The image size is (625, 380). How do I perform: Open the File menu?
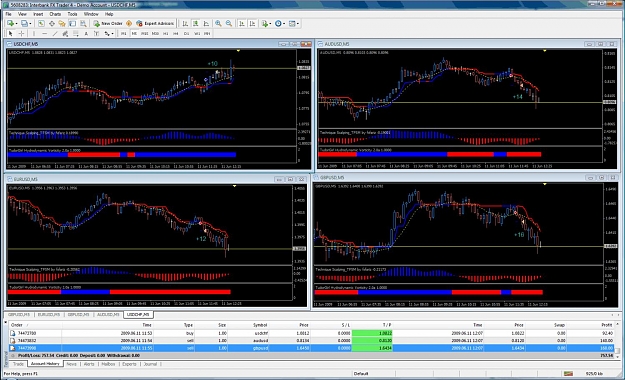click(x=8, y=14)
